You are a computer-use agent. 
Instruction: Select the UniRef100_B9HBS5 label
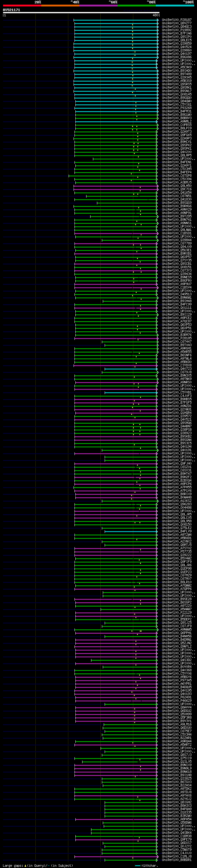click(x=177, y=399)
